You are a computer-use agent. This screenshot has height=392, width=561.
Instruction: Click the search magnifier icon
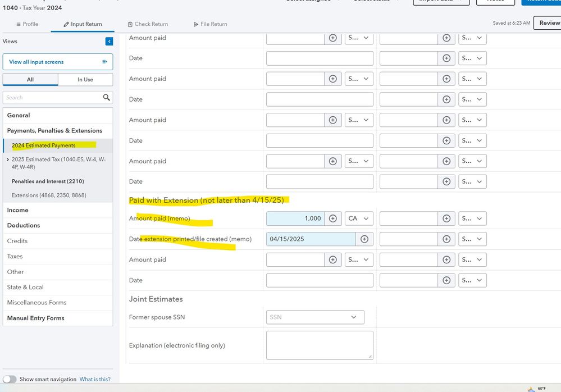(x=106, y=97)
